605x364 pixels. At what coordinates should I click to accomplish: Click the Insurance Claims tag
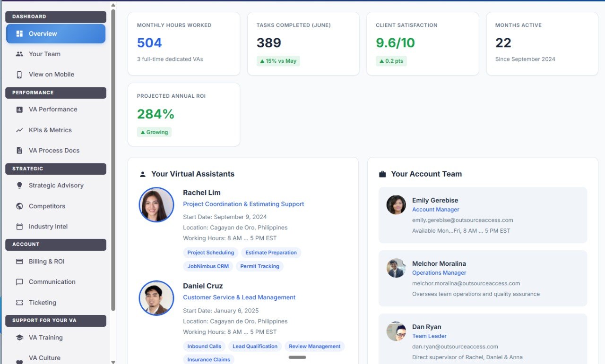209,359
